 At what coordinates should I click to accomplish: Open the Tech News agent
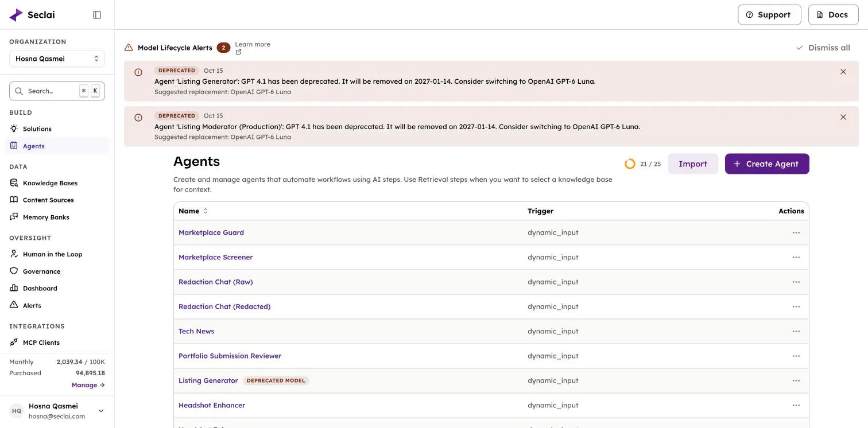pyautogui.click(x=196, y=331)
